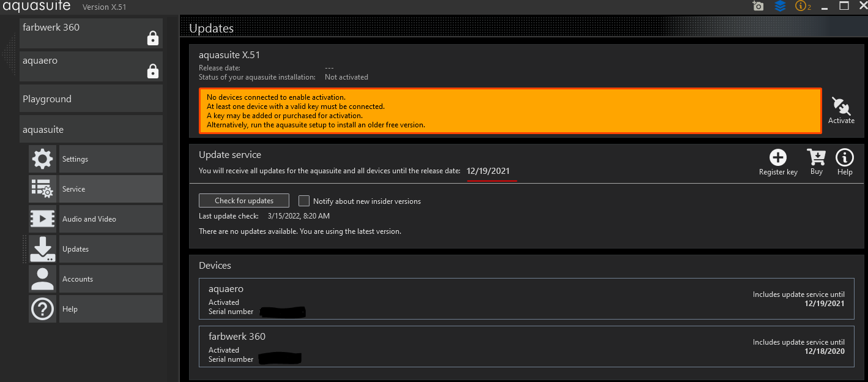Viewport: 868px width, 382px height.
Task: Click the 'Version X.51' title text
Action: click(104, 7)
